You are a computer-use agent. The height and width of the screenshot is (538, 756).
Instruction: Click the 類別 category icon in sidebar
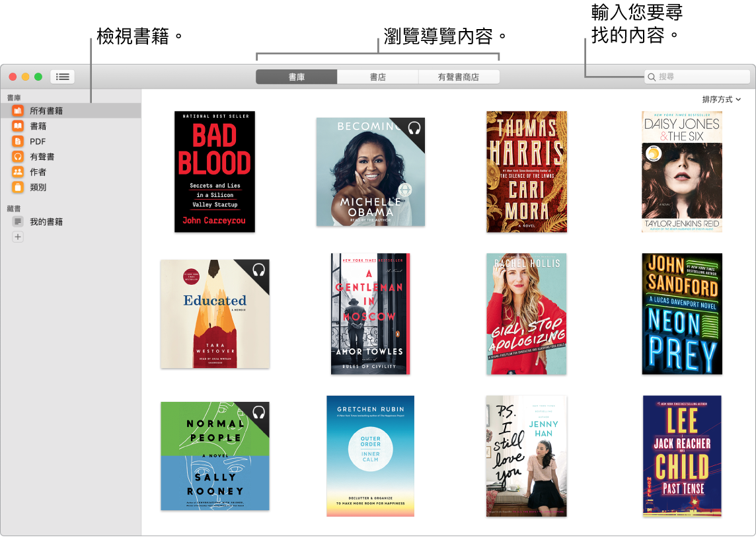(18, 187)
